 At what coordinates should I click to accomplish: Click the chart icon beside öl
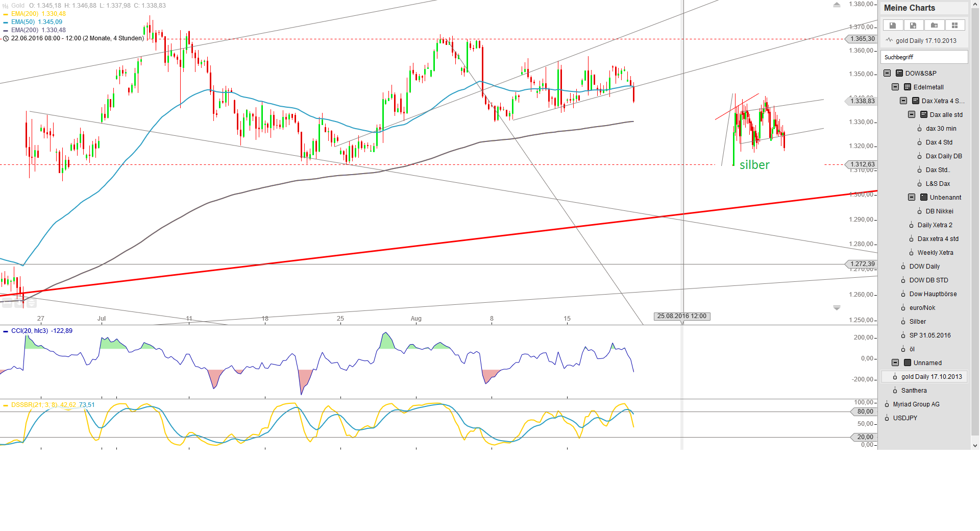click(903, 349)
